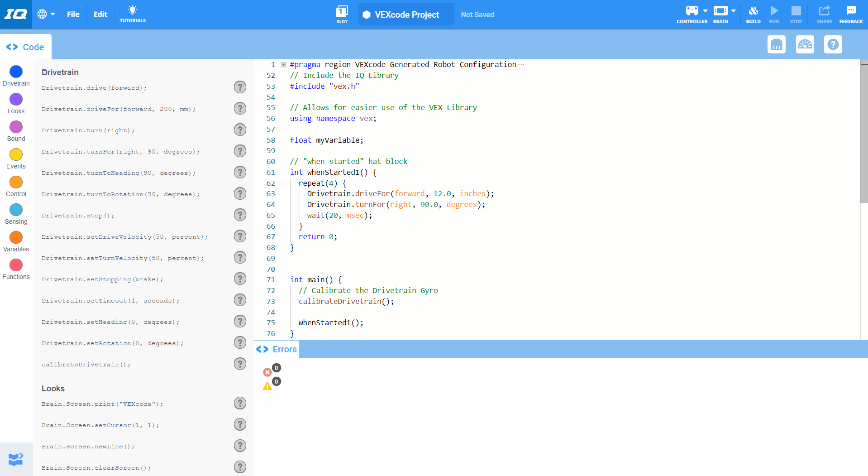Open help for Drivetrain.setRotation command
The width and height of the screenshot is (868, 476).
[x=240, y=342]
